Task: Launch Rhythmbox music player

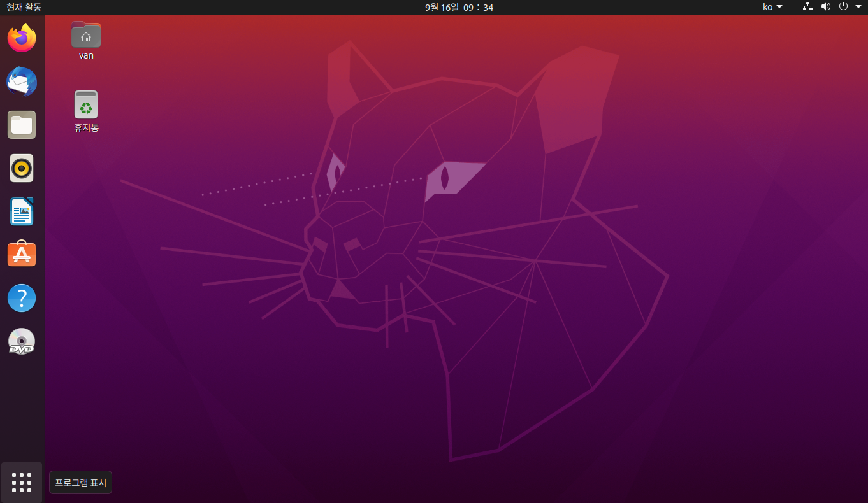Action: [x=22, y=168]
